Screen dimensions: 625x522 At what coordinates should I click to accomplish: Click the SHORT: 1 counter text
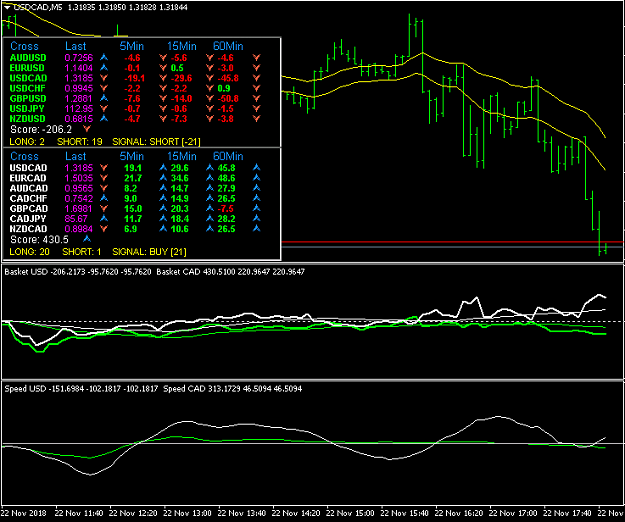click(x=82, y=252)
